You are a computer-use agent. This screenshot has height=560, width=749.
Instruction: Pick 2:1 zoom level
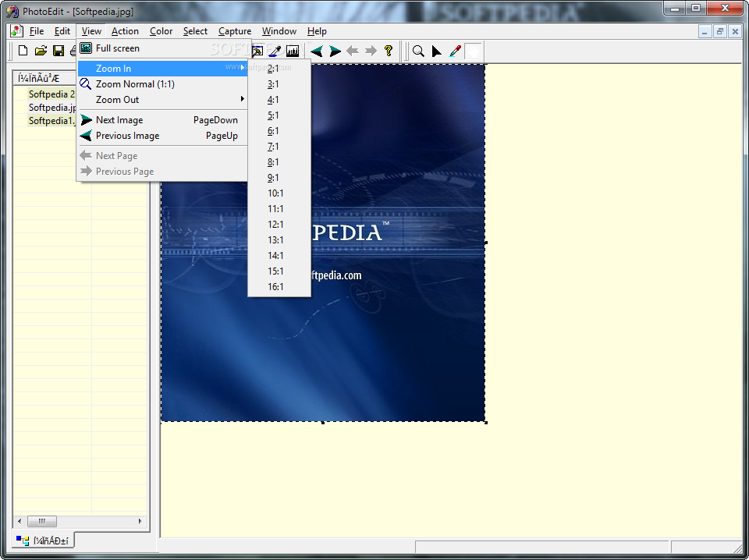click(279, 69)
